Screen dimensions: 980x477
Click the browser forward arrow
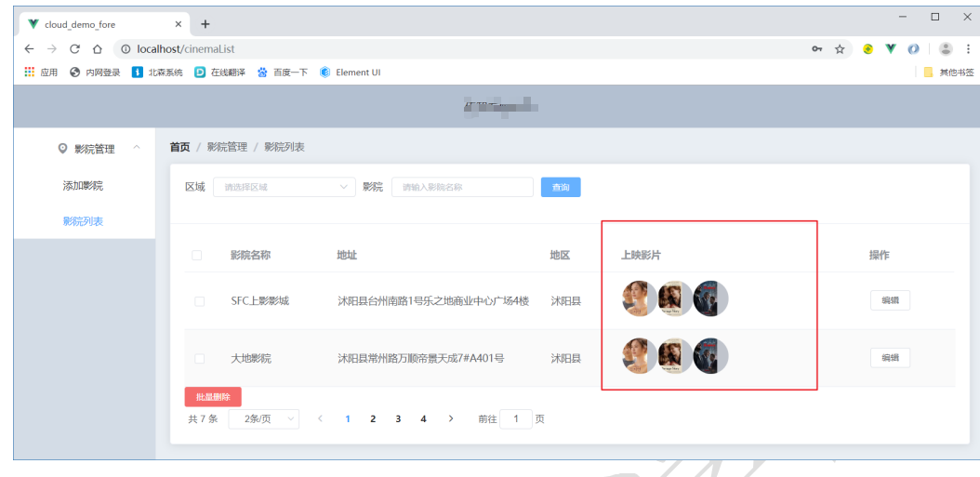[x=52, y=48]
